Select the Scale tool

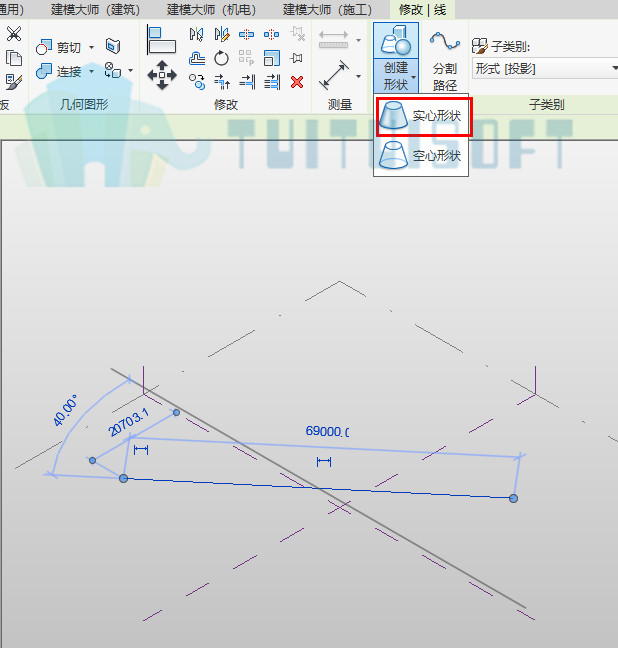pyautogui.click(x=272, y=58)
